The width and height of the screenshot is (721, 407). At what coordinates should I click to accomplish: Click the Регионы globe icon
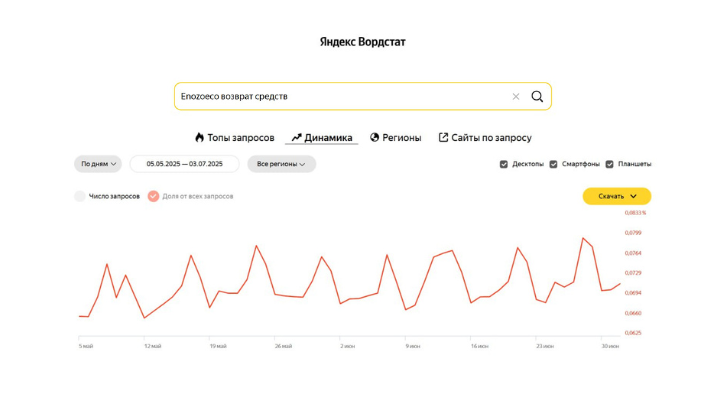[375, 138]
